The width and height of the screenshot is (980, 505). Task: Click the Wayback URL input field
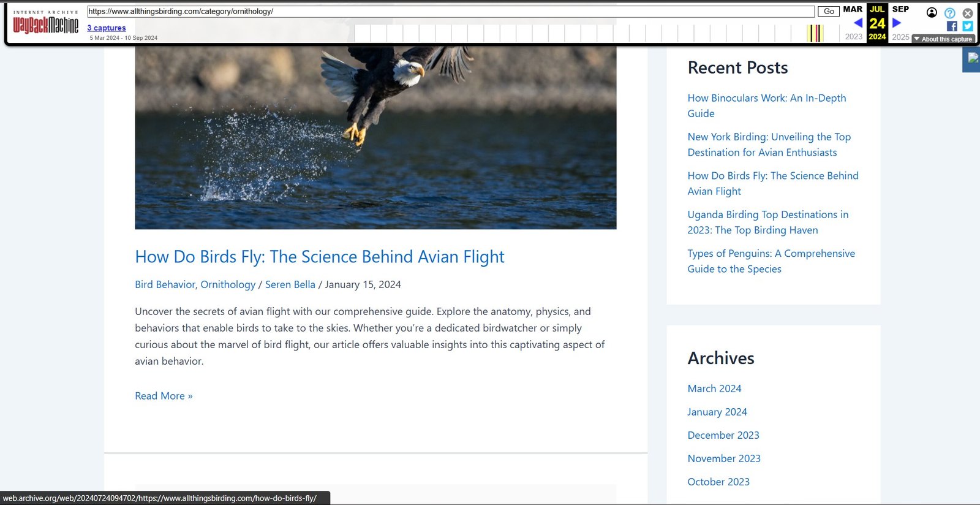pyautogui.click(x=450, y=12)
